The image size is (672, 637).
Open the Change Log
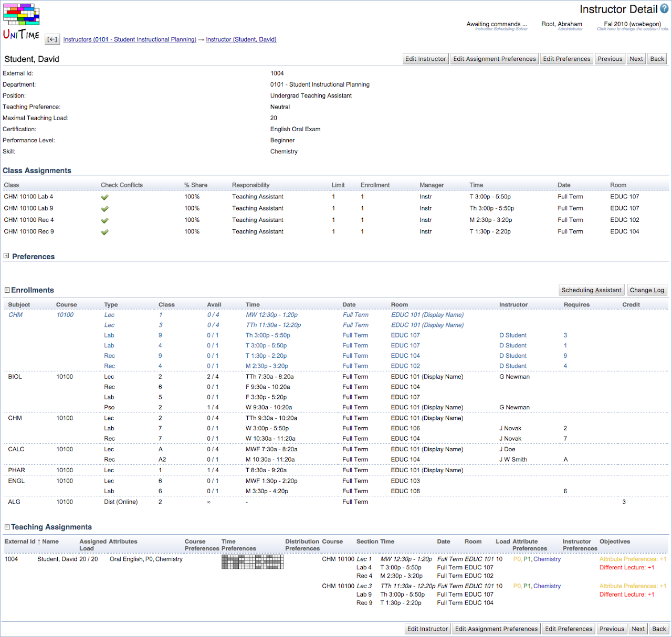click(647, 290)
